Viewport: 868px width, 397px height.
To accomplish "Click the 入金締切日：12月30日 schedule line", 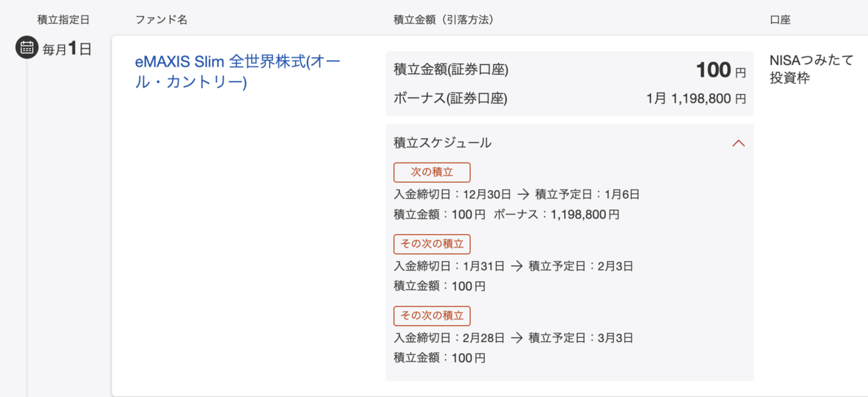I will pyautogui.click(x=516, y=194).
